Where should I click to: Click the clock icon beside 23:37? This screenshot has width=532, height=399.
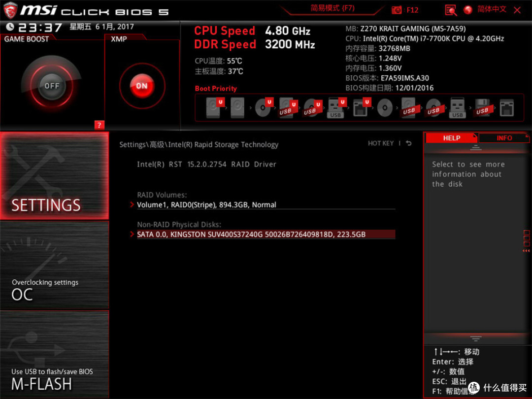(x=10, y=27)
